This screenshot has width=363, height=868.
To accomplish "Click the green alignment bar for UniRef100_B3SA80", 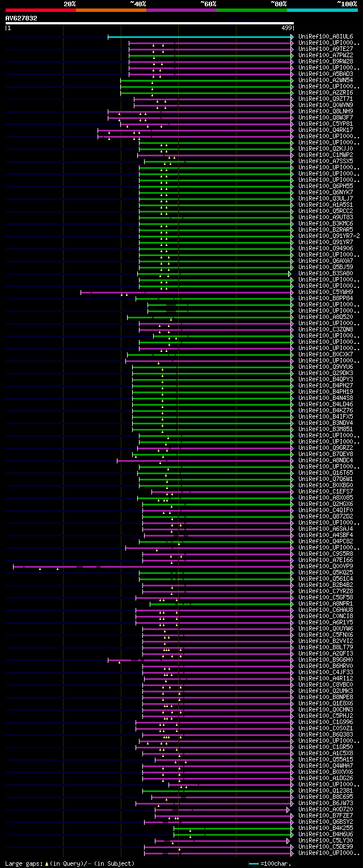I will click(213, 274).
